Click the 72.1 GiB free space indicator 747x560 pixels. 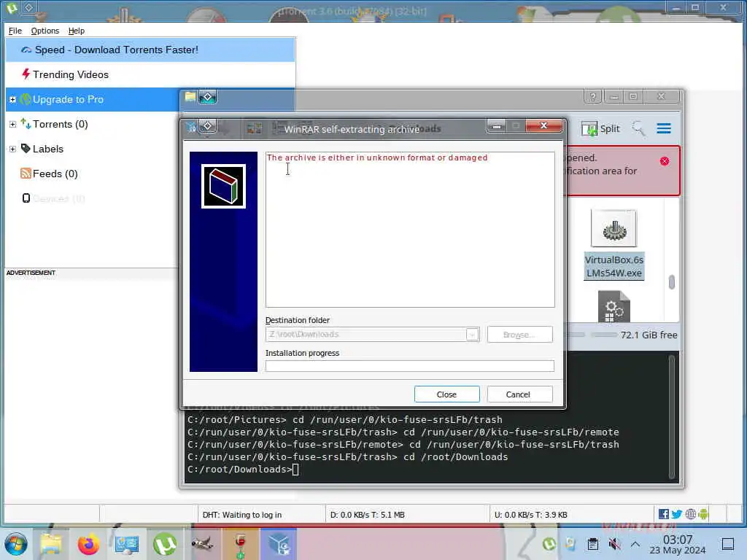[x=649, y=335]
